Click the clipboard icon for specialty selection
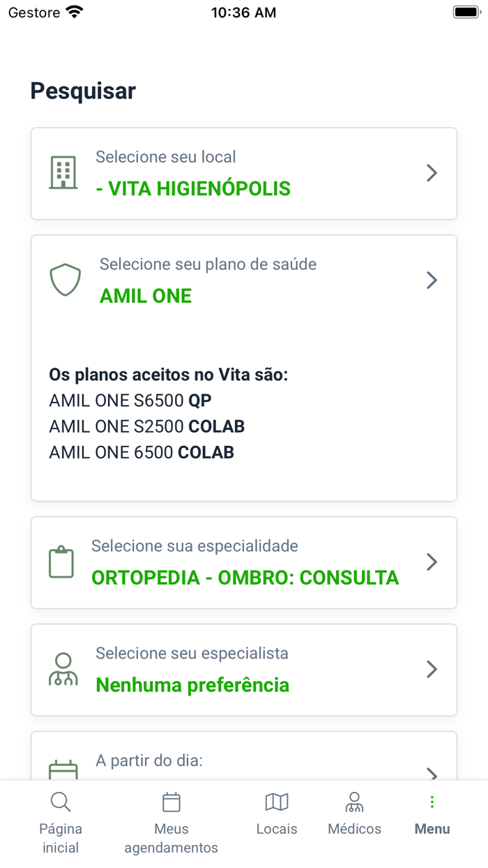Viewport: 488px width, 868px height. point(61,562)
